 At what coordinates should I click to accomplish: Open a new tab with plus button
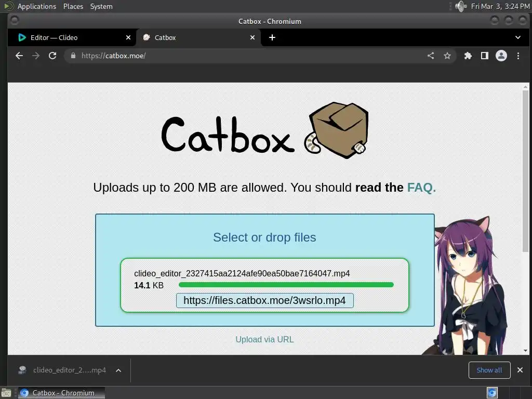272,37
